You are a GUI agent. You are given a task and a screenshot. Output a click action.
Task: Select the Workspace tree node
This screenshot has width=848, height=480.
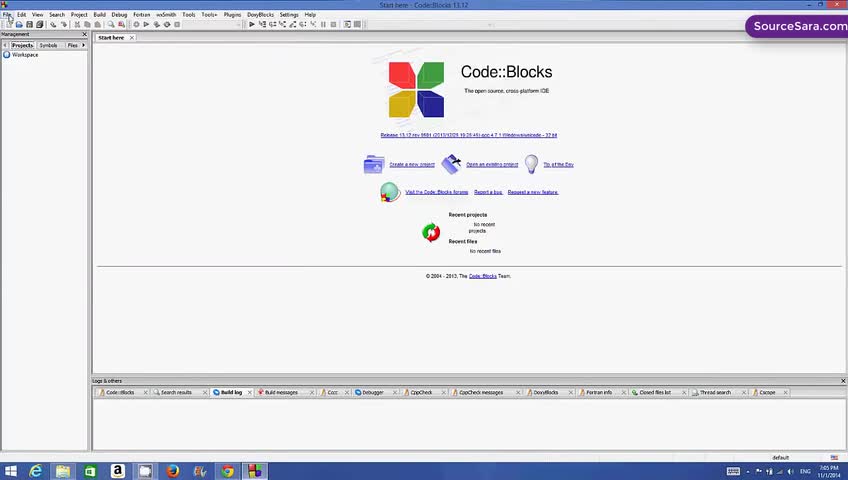click(x=25, y=55)
